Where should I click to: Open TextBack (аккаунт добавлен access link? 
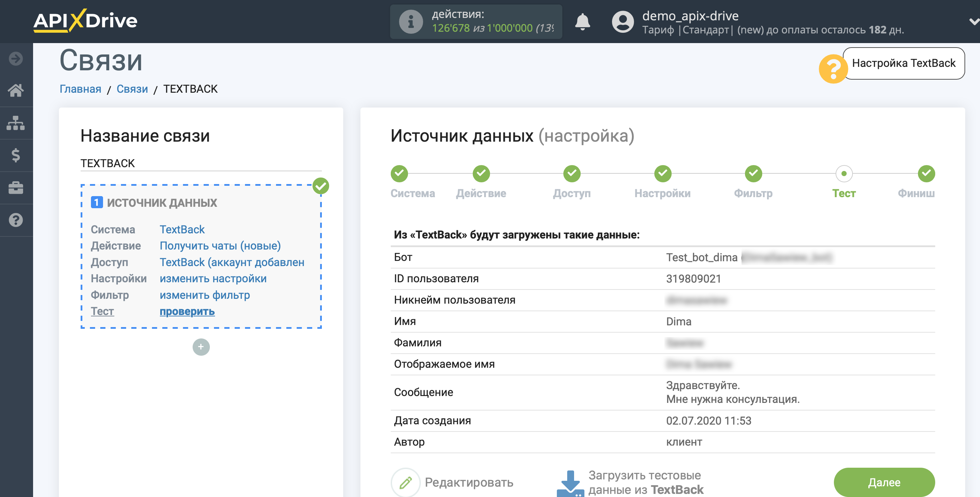click(x=232, y=262)
